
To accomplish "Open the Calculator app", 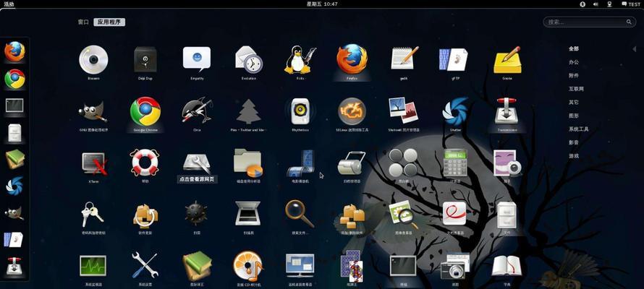I will tap(455, 163).
